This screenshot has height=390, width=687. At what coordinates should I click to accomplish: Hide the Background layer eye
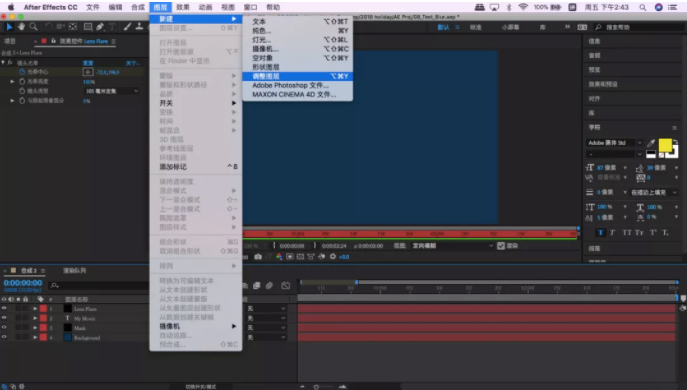tap(4, 337)
